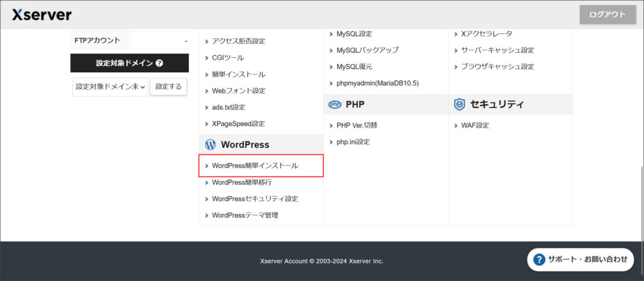644x281 pixels.
Task: Open MySQLバックアップ link
Action: click(367, 50)
